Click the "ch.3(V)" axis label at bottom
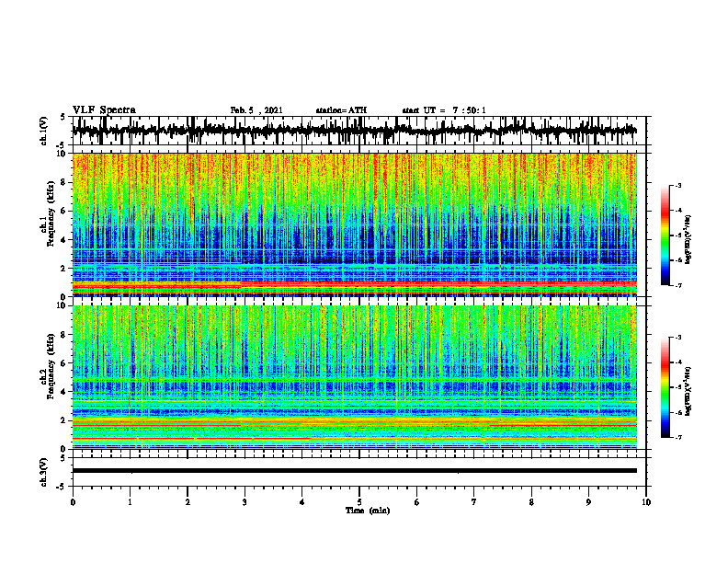 coord(44,472)
